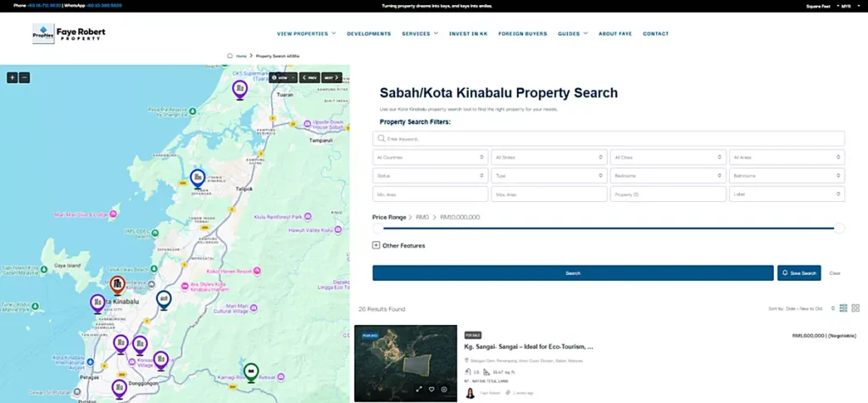
Task: Open the All Countries dropdown
Action: (x=431, y=158)
